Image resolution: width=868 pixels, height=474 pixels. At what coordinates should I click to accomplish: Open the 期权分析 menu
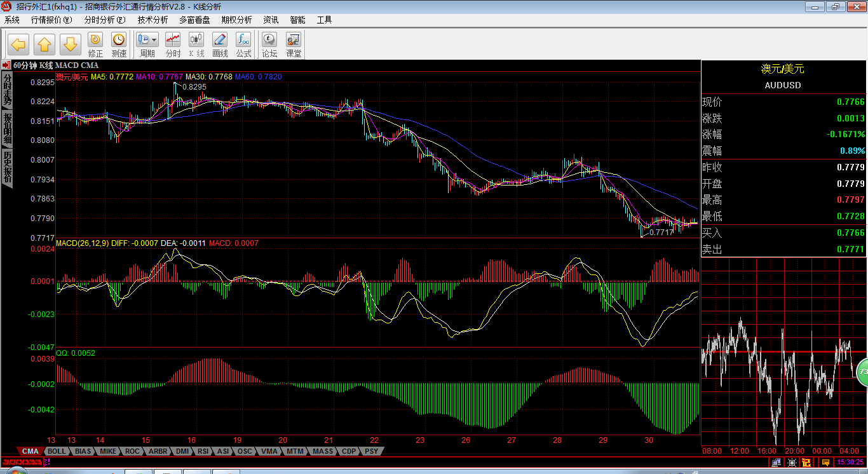(236, 20)
